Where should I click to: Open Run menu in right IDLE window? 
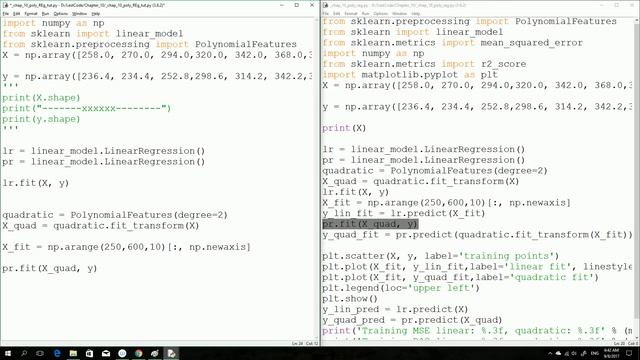pos(365,13)
